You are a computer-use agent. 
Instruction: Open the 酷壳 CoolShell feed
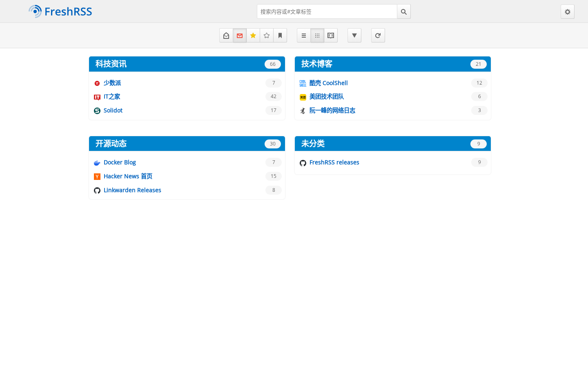click(x=329, y=83)
